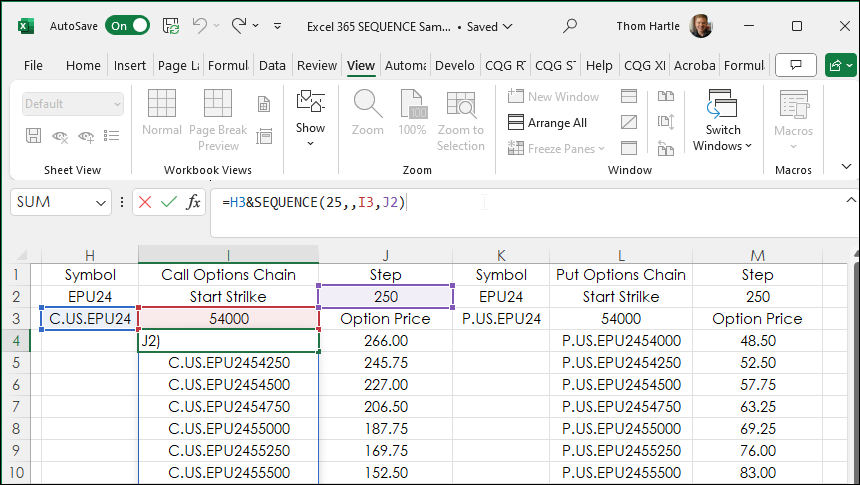Confirm the formula with the checkmark icon
This screenshot has height=485, width=860.
[x=168, y=202]
